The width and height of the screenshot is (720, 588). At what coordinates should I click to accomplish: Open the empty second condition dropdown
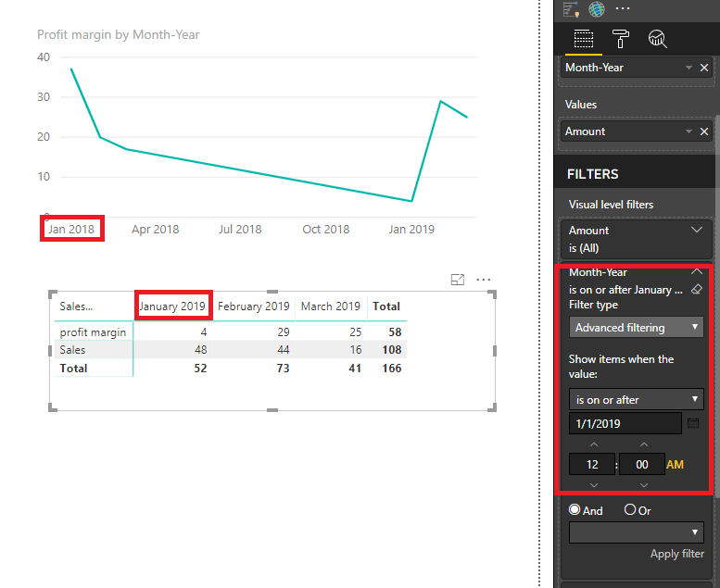pos(636,532)
